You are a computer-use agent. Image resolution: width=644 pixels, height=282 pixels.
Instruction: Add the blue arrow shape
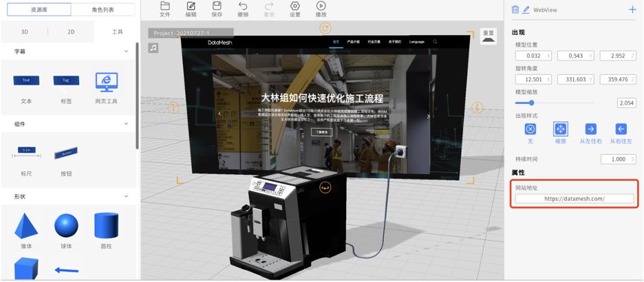[66, 270]
